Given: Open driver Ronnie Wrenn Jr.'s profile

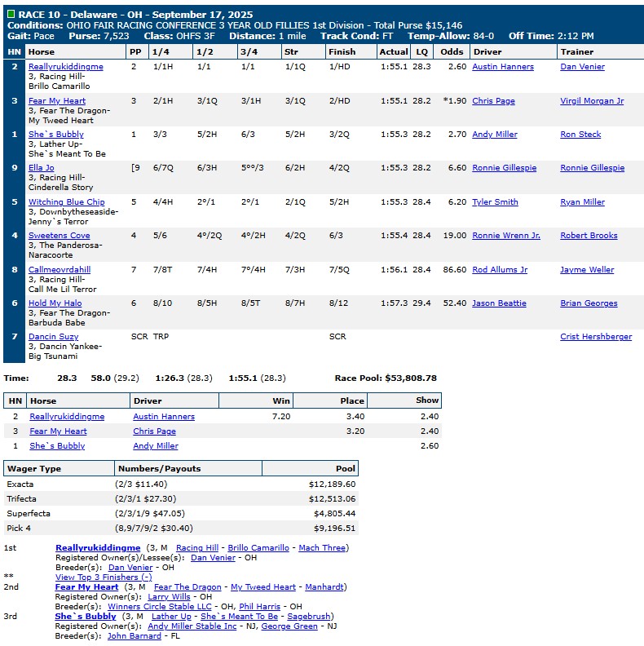Looking at the screenshot, I should 505,236.
